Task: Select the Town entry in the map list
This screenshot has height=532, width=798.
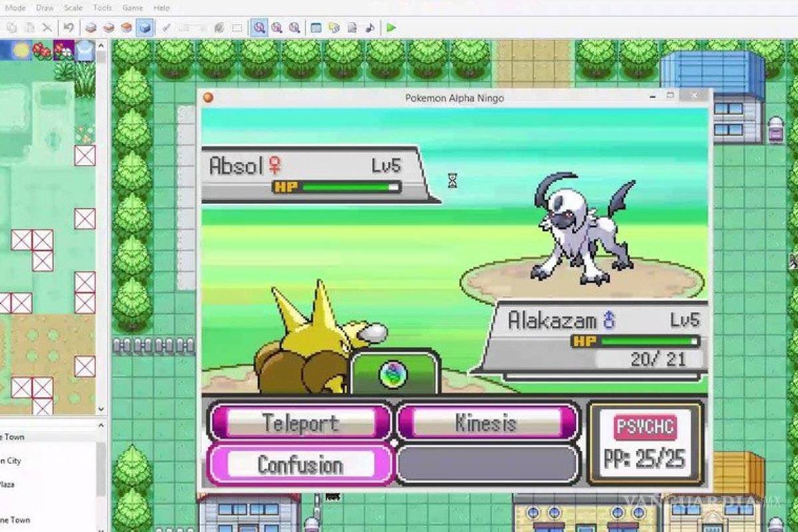Action: [18, 437]
